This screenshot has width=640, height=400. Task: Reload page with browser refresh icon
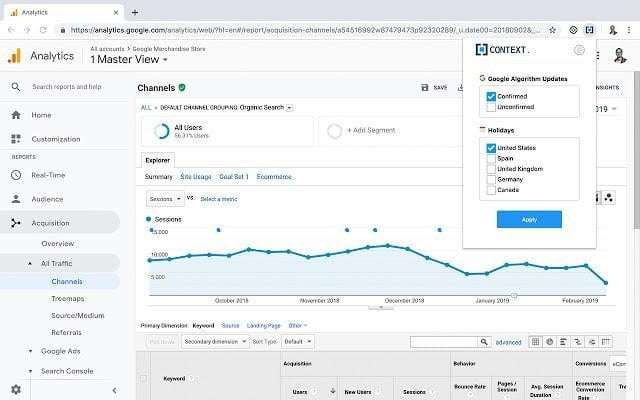[43, 30]
